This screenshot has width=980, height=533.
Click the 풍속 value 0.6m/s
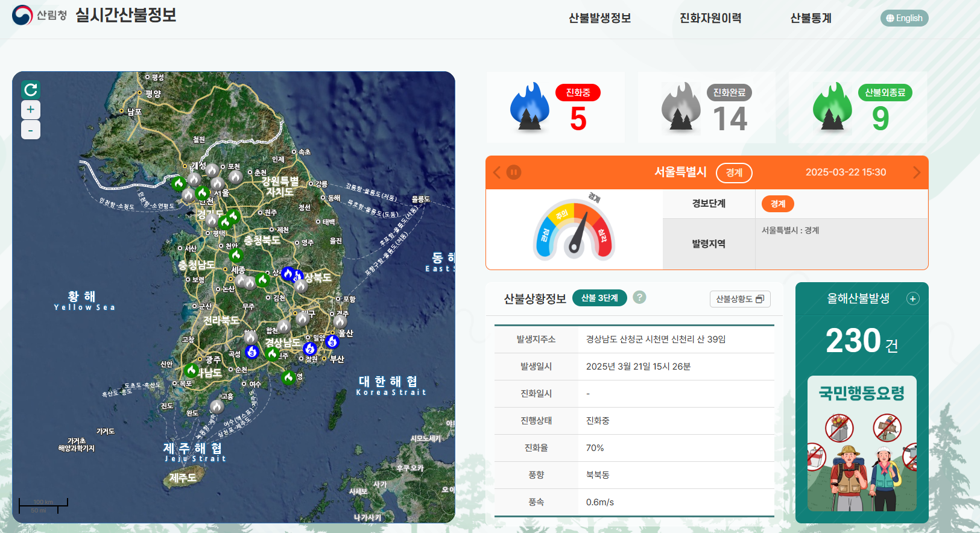[x=600, y=502]
